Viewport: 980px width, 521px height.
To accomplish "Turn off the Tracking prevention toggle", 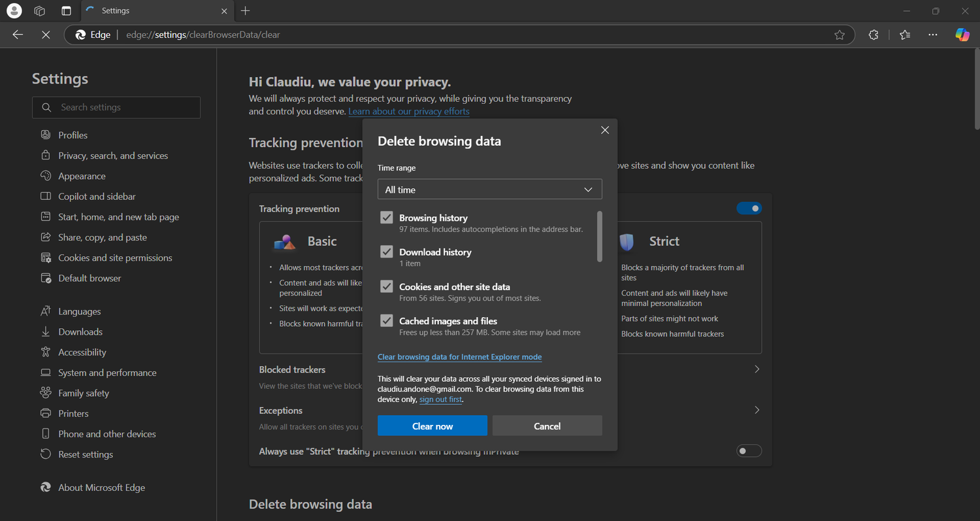I will tap(749, 209).
